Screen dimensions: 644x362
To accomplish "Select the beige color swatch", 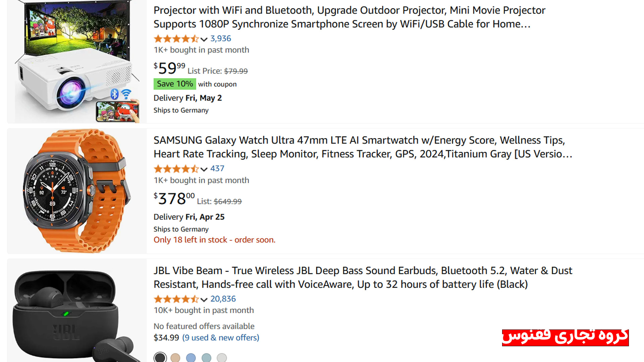I will tap(175, 358).
